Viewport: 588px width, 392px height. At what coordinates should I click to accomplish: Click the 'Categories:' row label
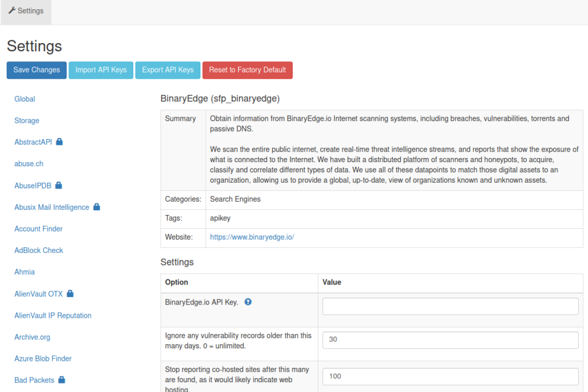(183, 199)
